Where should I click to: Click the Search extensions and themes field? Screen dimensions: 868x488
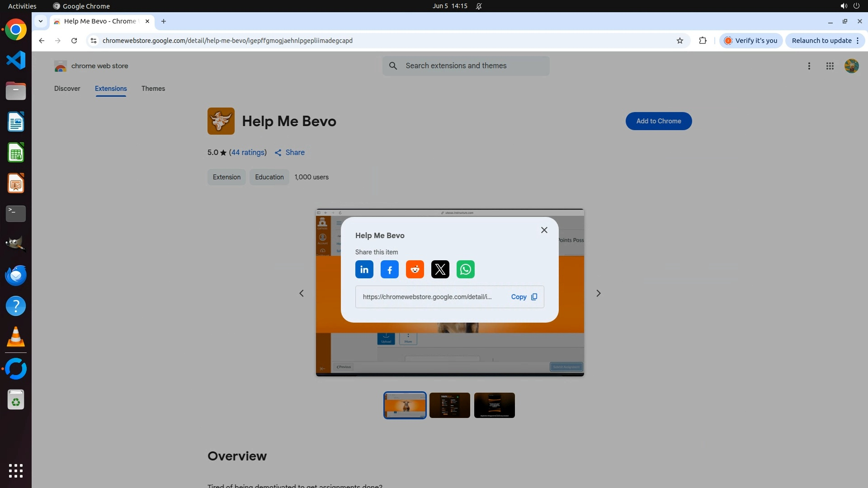point(466,66)
